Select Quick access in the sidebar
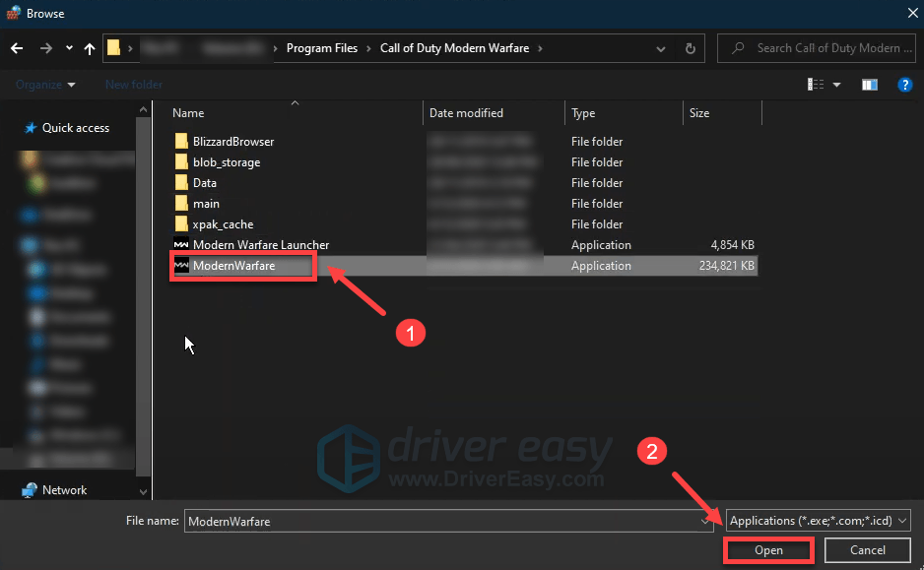The height and width of the screenshot is (570, 924). (67, 127)
